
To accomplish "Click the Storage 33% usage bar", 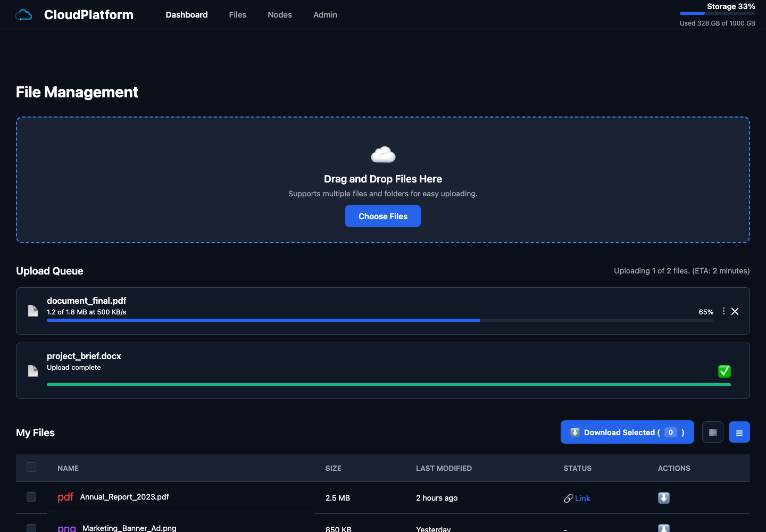I will coord(718,13).
